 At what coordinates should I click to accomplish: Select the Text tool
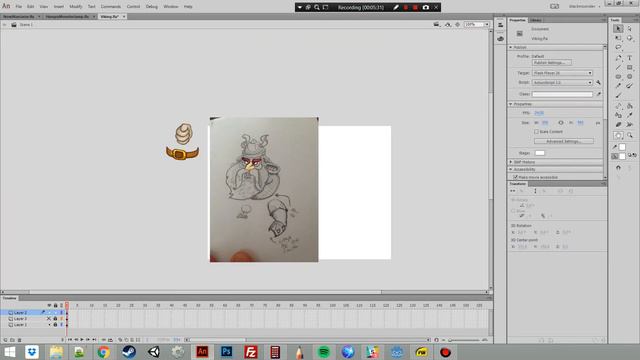pyautogui.click(x=629, y=58)
